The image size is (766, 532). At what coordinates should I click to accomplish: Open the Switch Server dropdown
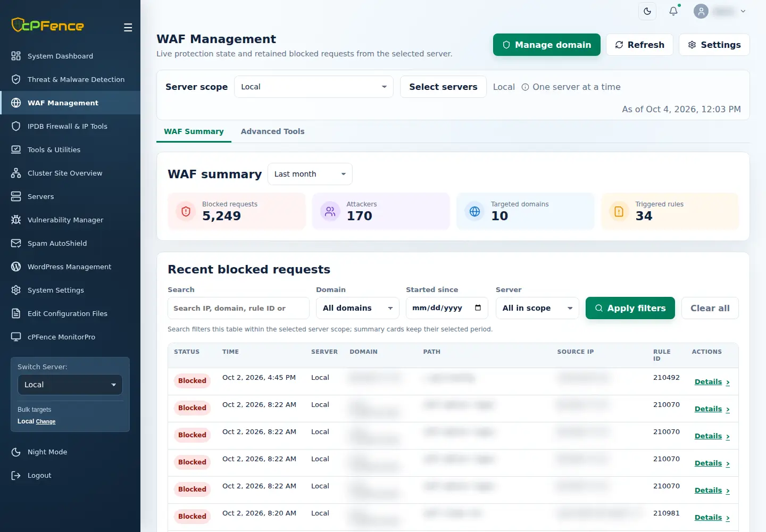70,385
